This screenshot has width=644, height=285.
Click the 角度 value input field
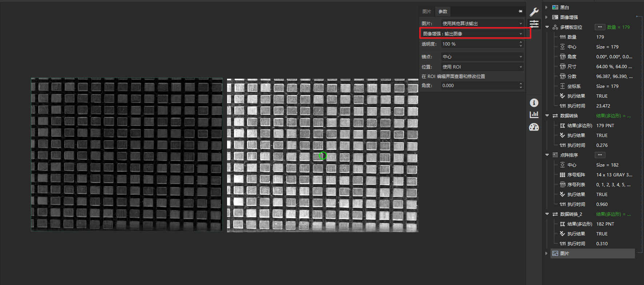click(x=479, y=86)
